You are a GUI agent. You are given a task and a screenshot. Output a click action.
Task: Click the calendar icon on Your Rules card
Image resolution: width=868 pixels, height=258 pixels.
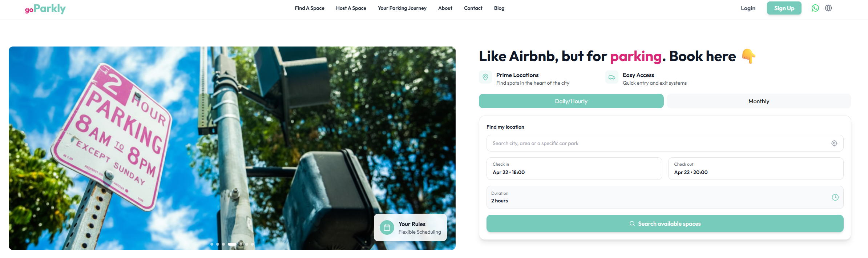(387, 227)
